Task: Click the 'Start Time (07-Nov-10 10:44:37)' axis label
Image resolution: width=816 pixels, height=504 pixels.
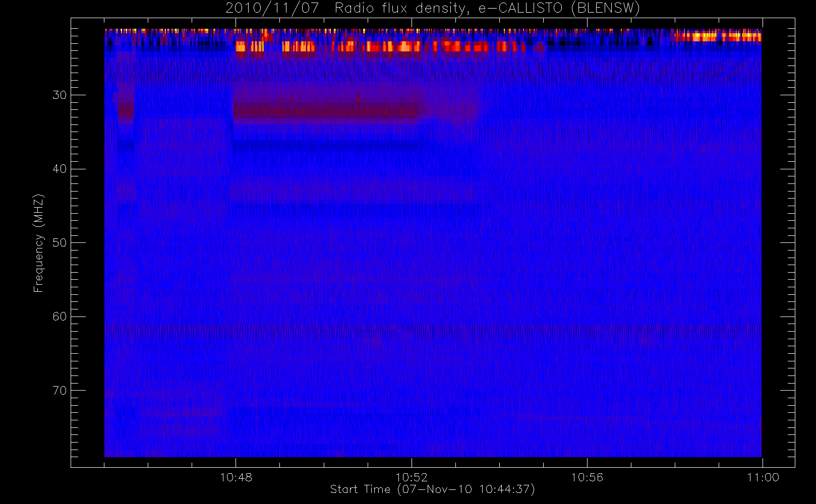Action: [432, 489]
